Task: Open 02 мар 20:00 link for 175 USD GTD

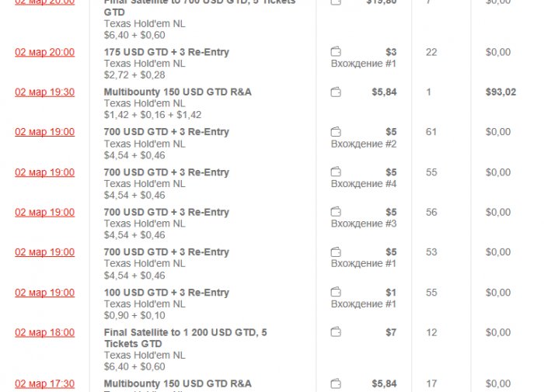Action: coord(44,52)
